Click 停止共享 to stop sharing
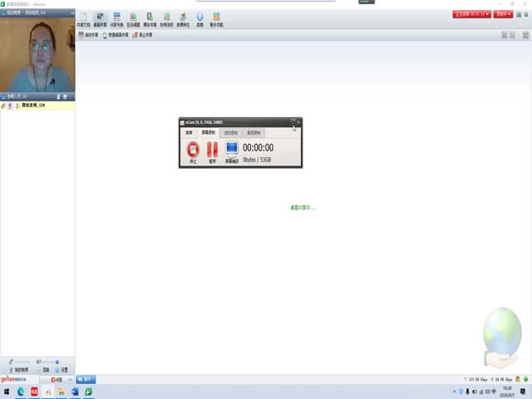This screenshot has height=399, width=532. click(x=143, y=35)
